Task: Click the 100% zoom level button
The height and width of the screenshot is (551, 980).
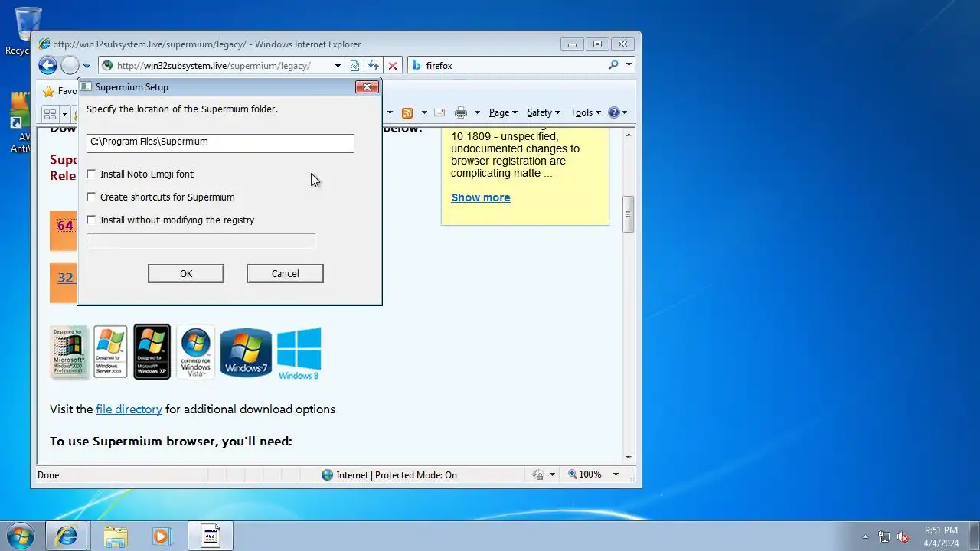Action: click(585, 475)
